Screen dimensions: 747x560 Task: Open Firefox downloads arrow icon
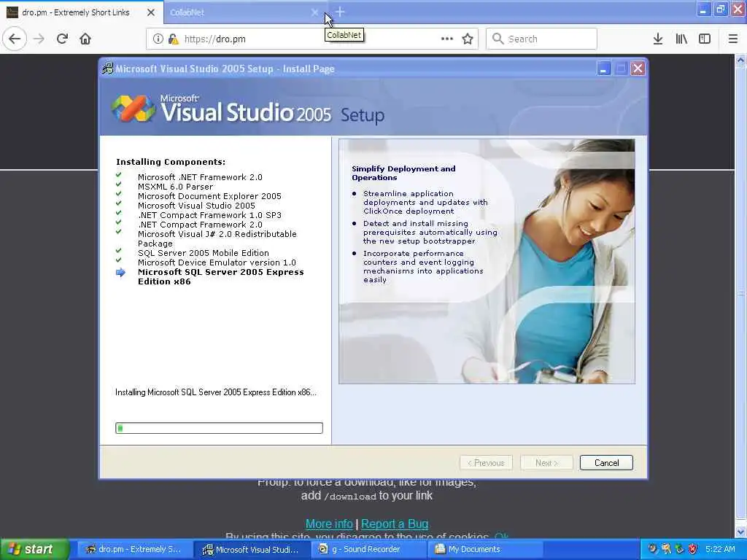(x=658, y=39)
